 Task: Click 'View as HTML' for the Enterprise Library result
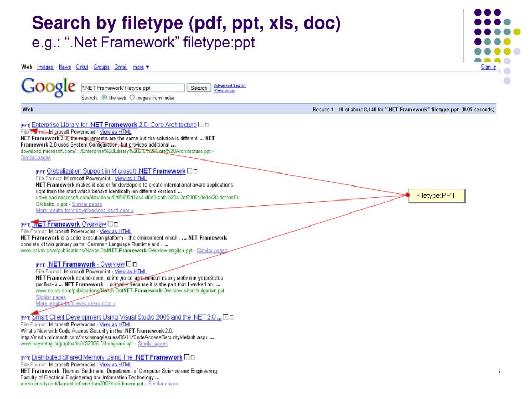point(115,131)
